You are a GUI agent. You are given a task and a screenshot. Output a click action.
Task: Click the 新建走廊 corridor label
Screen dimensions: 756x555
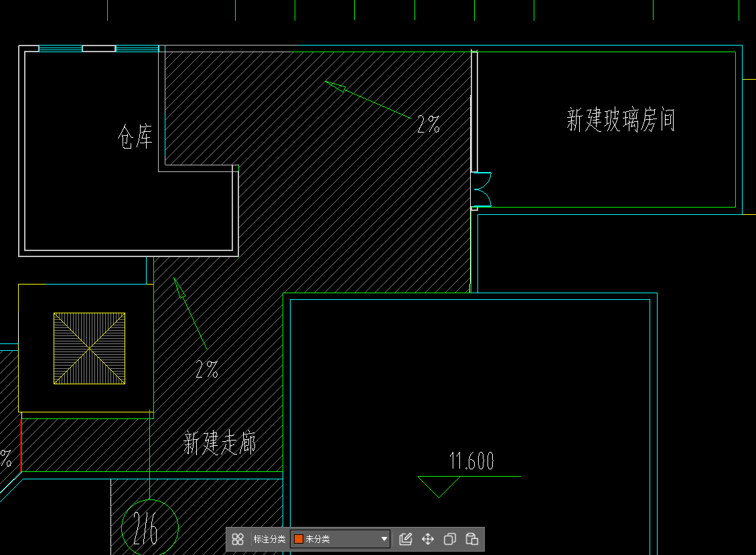point(220,443)
